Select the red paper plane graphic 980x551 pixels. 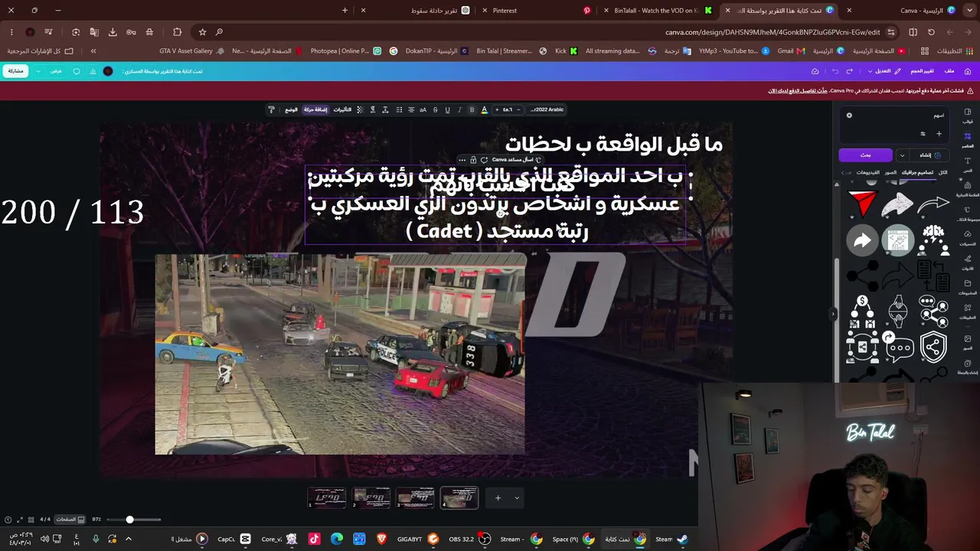[862, 204]
